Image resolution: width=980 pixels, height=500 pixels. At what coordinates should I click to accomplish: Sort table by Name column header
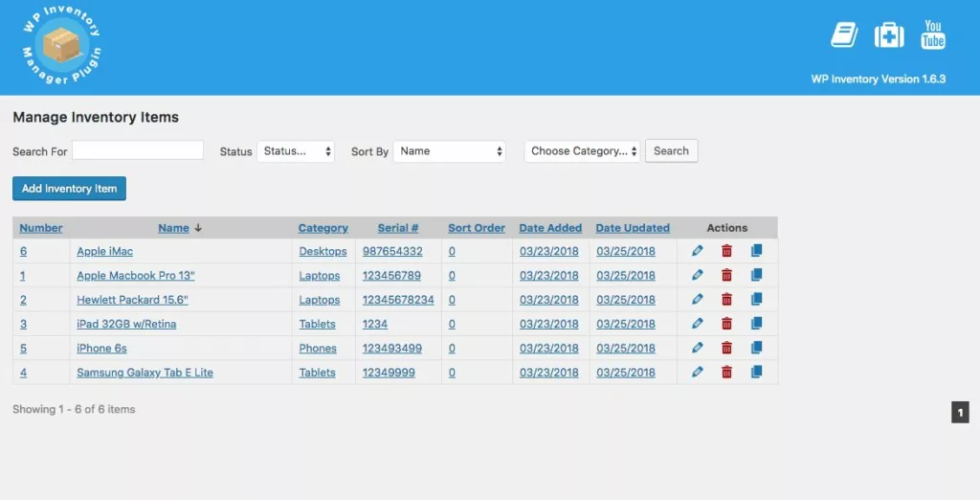click(174, 228)
